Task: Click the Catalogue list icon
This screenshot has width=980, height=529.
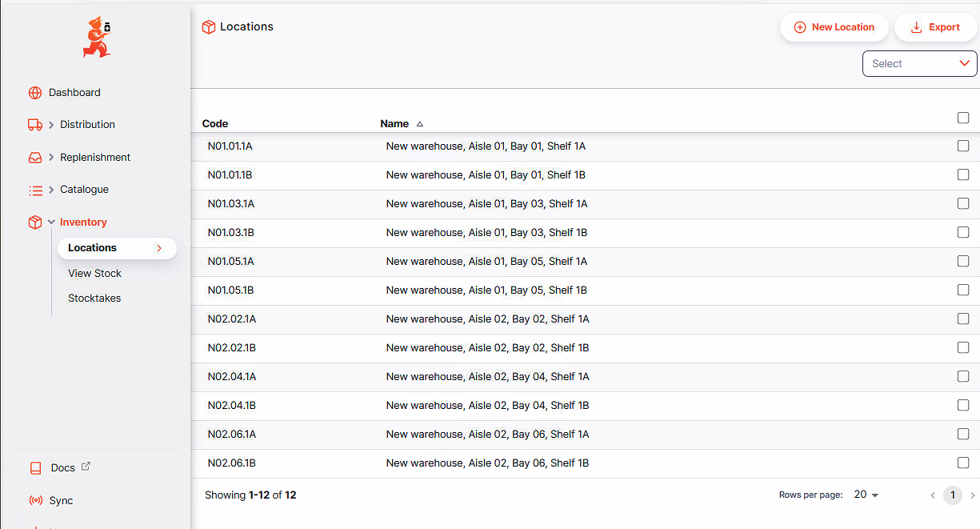Action: tap(34, 190)
